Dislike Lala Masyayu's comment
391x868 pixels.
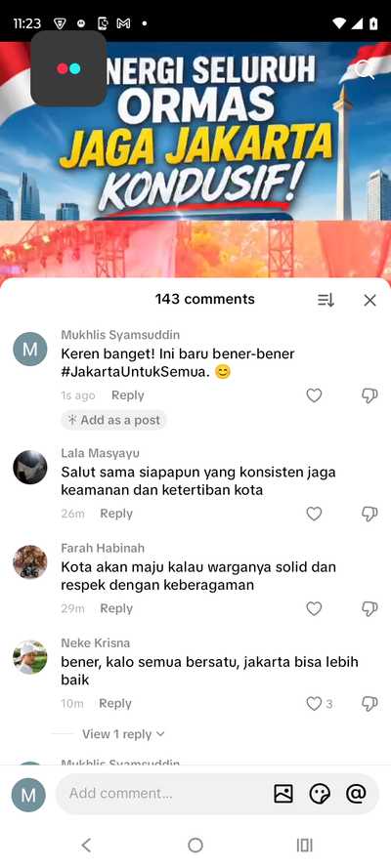pos(369,514)
